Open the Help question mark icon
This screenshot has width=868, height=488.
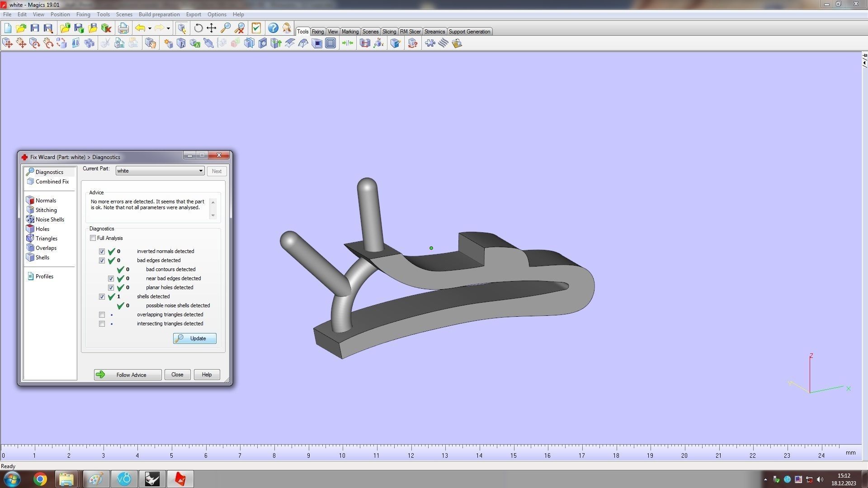[x=273, y=28]
